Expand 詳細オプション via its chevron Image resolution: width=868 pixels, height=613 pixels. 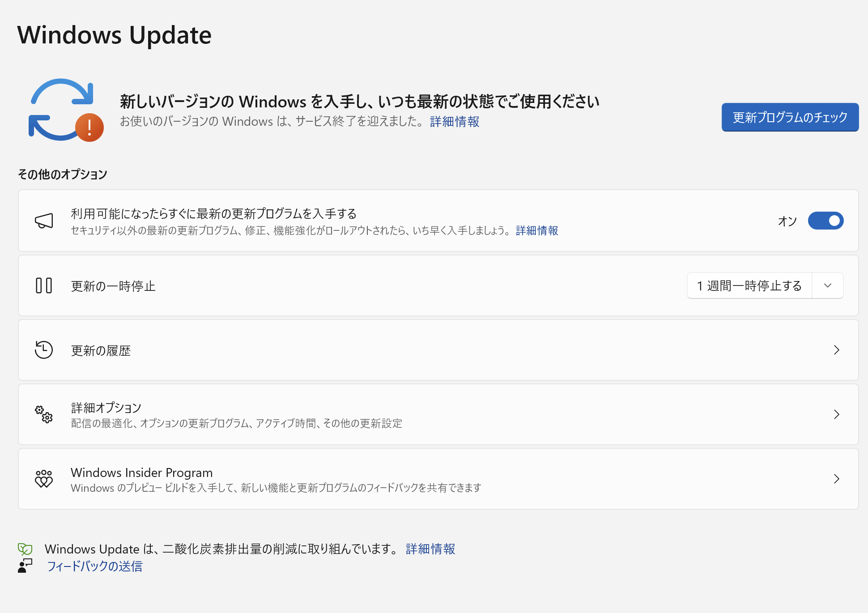pyautogui.click(x=836, y=414)
